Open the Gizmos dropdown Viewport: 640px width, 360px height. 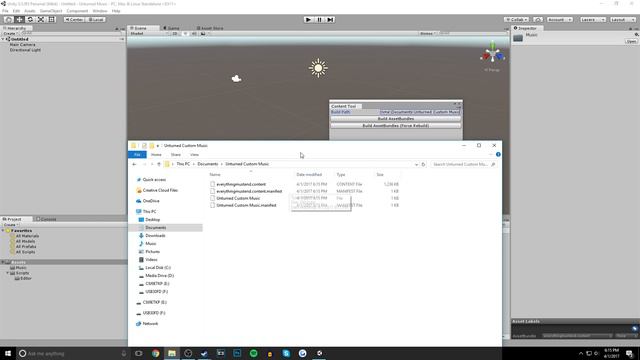coord(427,33)
